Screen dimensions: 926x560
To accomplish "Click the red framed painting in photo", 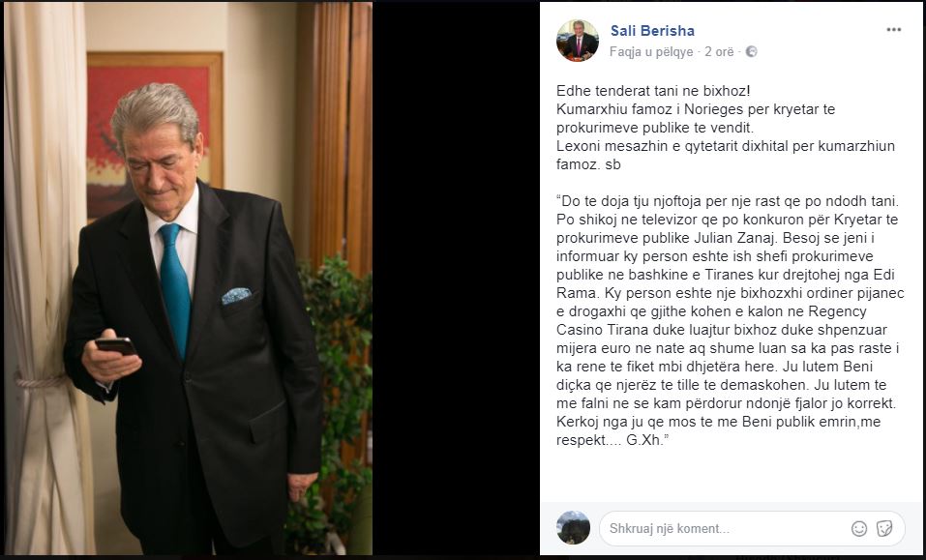I will (x=155, y=133).
